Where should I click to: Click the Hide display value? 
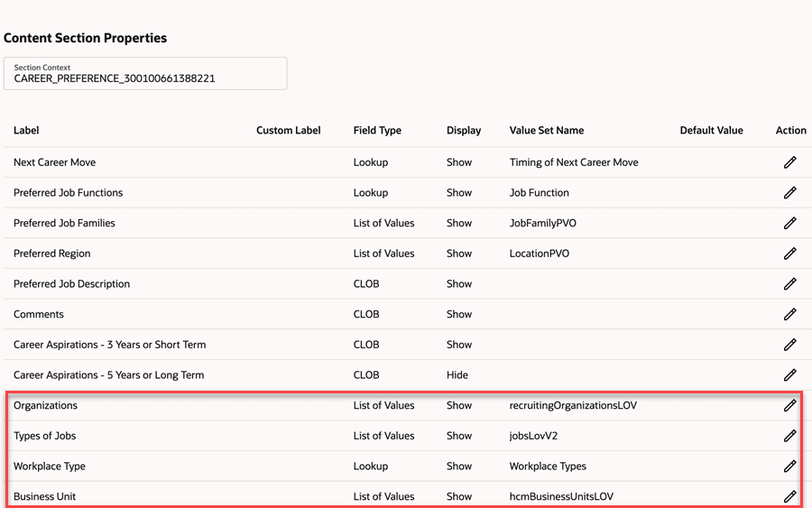tap(457, 375)
